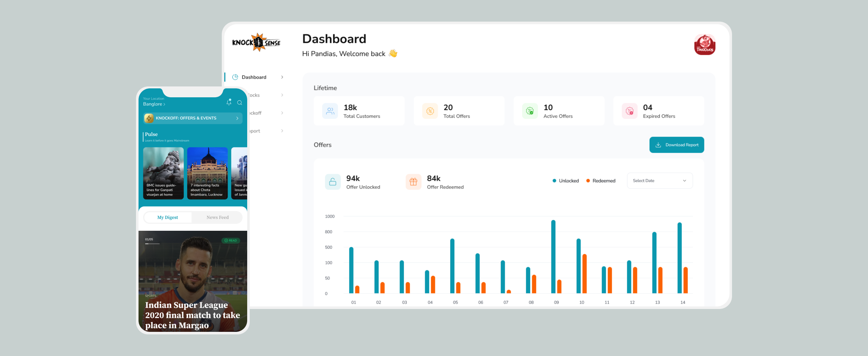Open the notifications bell on the mobile app
This screenshot has height=356, width=868.
tap(229, 102)
